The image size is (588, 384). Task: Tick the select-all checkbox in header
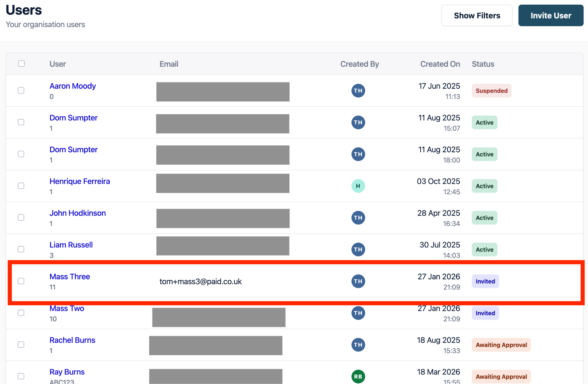(22, 64)
